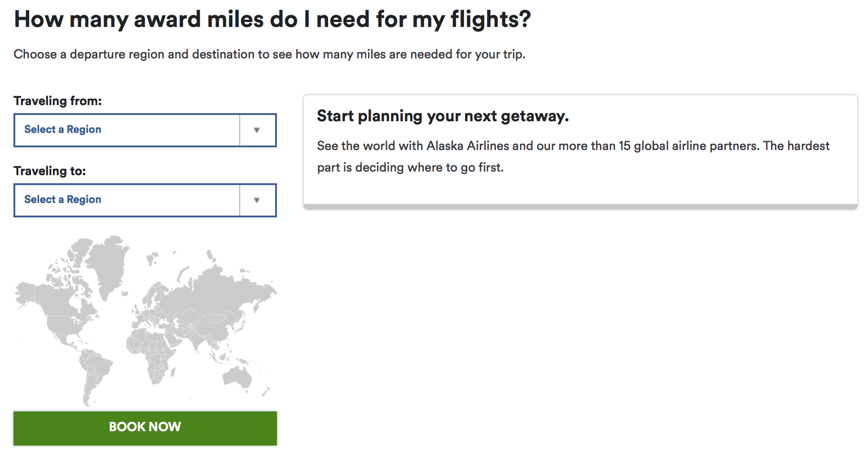Open the Traveling to region dropdown
The image size is (868, 468).
[x=145, y=200]
